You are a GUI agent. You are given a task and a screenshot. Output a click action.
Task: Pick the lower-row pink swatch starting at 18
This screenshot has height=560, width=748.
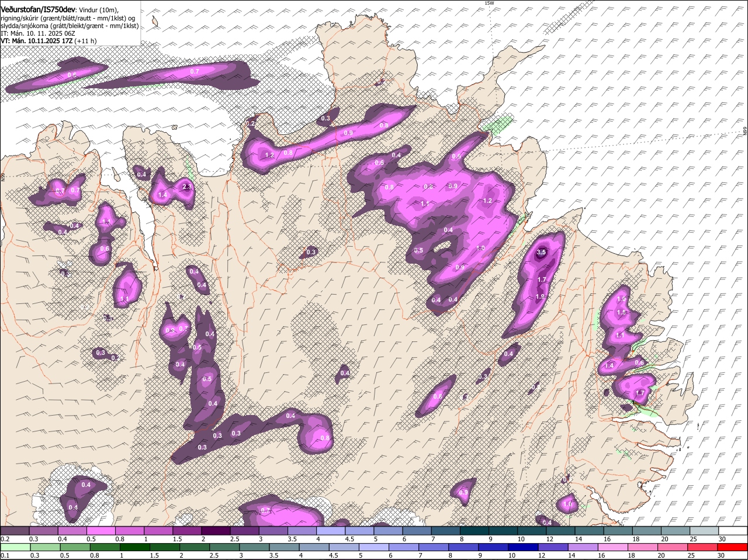[x=642, y=548]
